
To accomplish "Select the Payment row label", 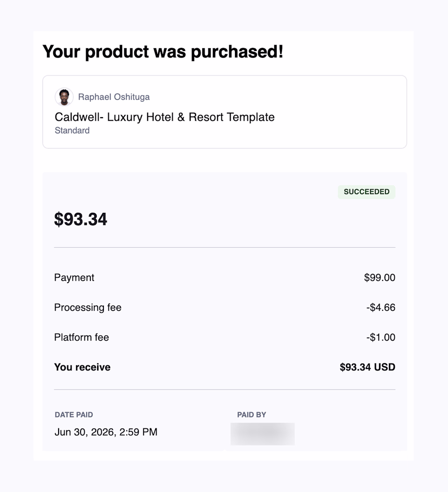I will click(74, 278).
